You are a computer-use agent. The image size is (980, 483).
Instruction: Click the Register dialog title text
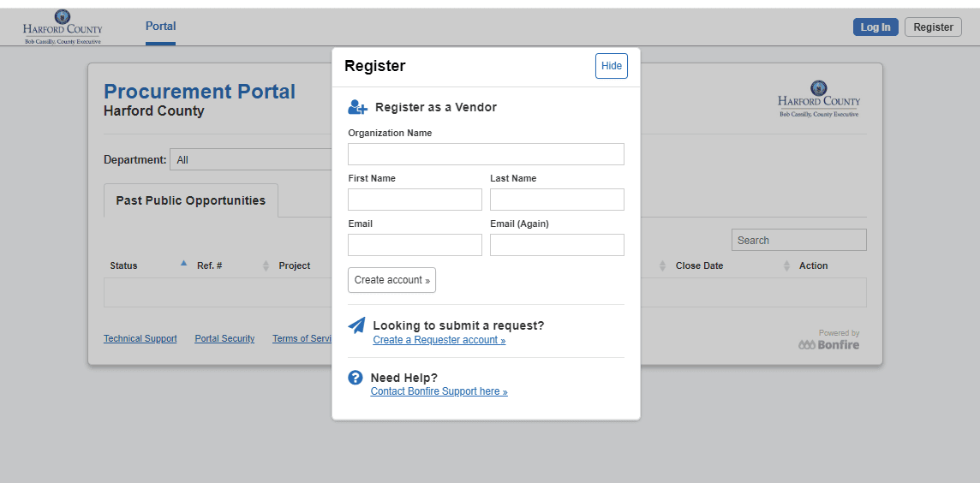click(x=375, y=66)
